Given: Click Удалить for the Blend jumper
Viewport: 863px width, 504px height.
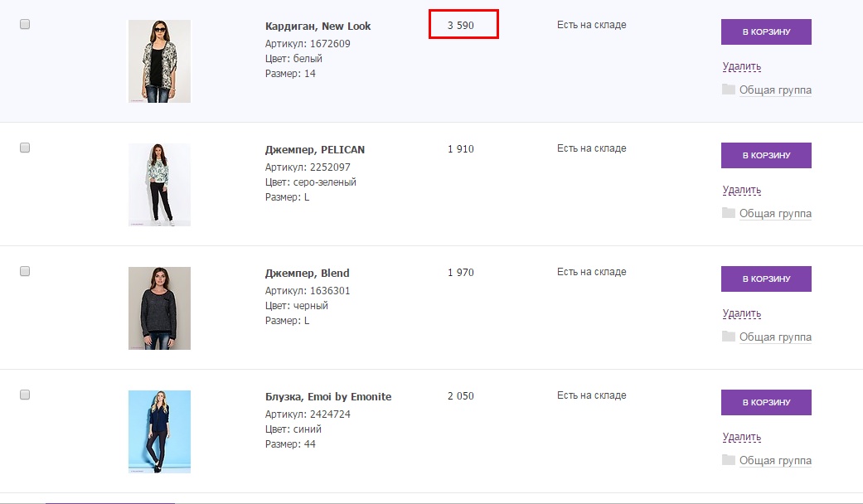Looking at the screenshot, I should pyautogui.click(x=741, y=313).
